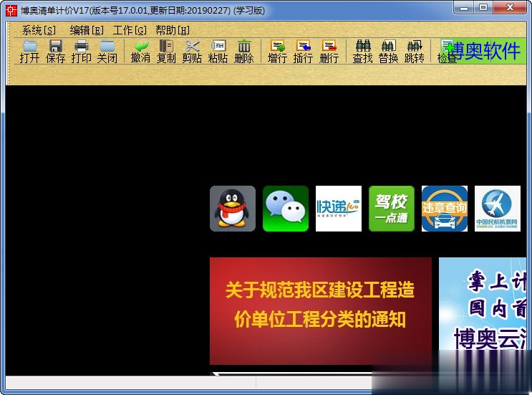Add a row with 增行
Image resolution: width=532 pixels, height=395 pixels.
[277, 52]
